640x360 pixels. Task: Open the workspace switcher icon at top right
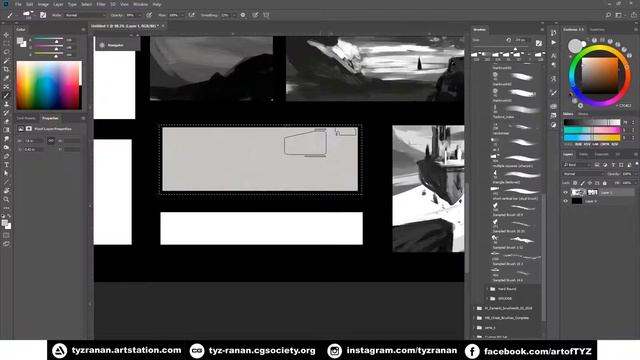pos(619,15)
